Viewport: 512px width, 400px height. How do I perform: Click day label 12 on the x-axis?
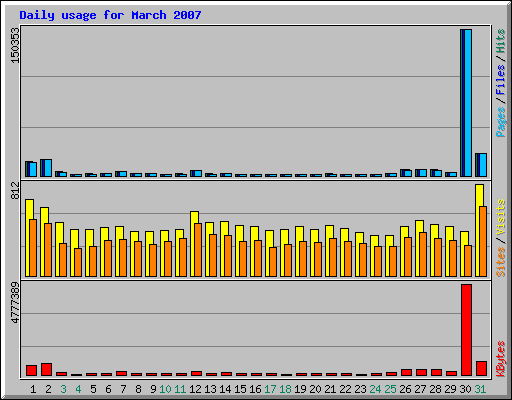point(195,389)
